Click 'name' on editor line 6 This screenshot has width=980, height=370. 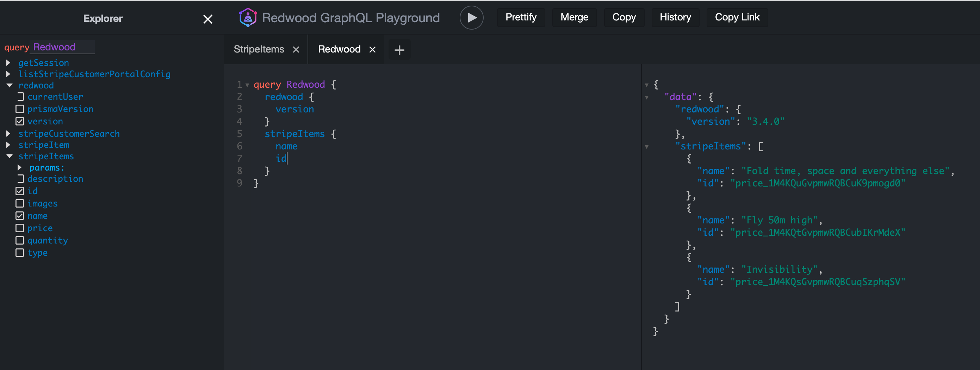click(x=286, y=146)
